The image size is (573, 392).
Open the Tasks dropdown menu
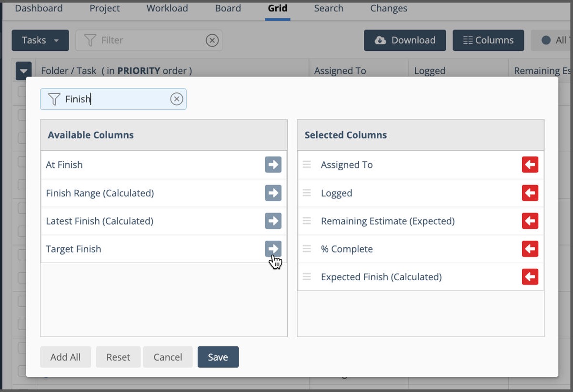(x=40, y=40)
